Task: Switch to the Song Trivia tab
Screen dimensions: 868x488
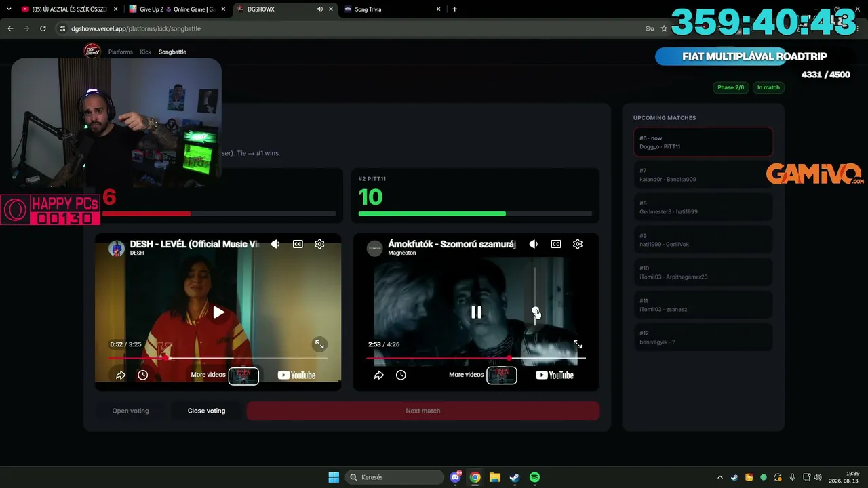Action: (392, 9)
